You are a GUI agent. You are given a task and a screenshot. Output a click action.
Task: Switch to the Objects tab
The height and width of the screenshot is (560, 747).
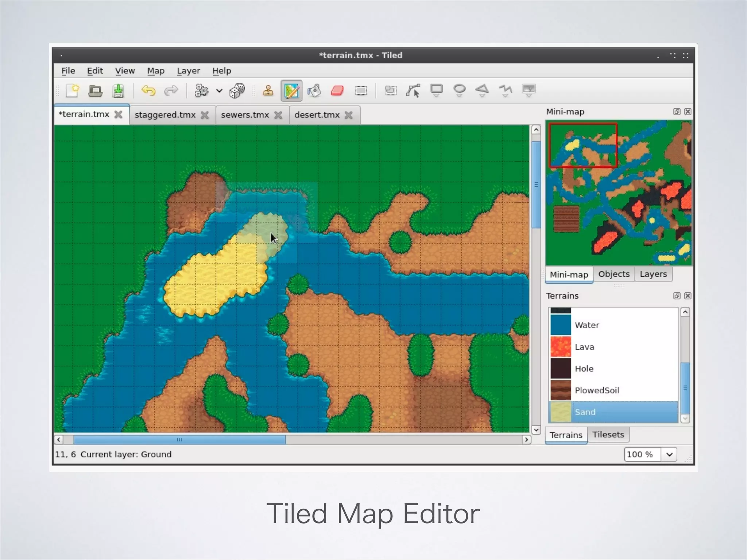[614, 274]
